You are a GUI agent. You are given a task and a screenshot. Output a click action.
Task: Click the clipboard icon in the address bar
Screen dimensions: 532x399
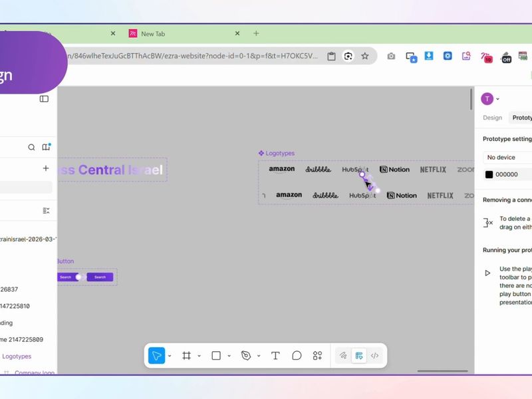[331, 57]
